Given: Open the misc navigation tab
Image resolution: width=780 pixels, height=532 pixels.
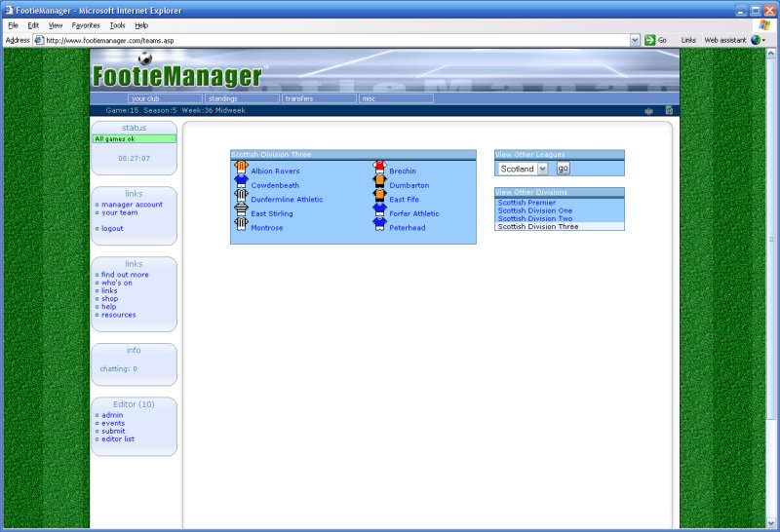Looking at the screenshot, I should 396,98.
